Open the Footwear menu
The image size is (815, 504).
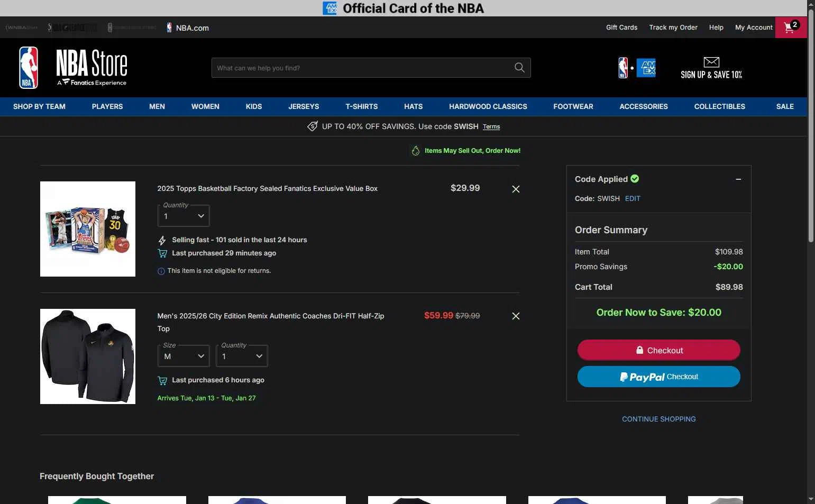tap(573, 106)
